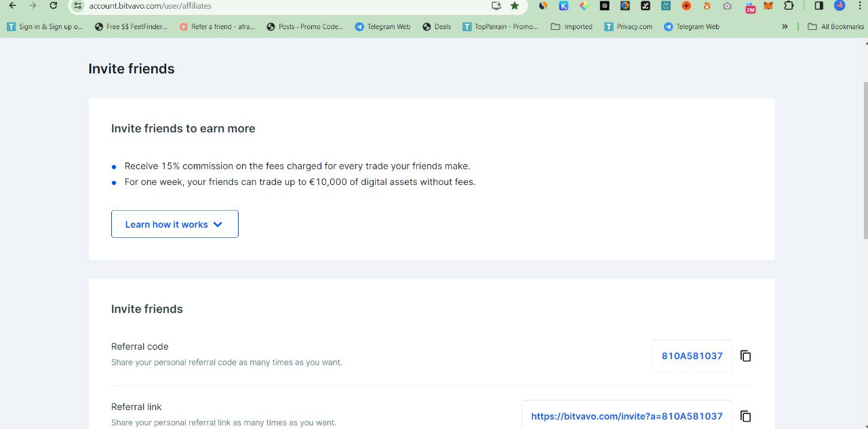This screenshot has width=868, height=429.
Task: Open the Imported bookmarks folder
Action: [x=572, y=27]
